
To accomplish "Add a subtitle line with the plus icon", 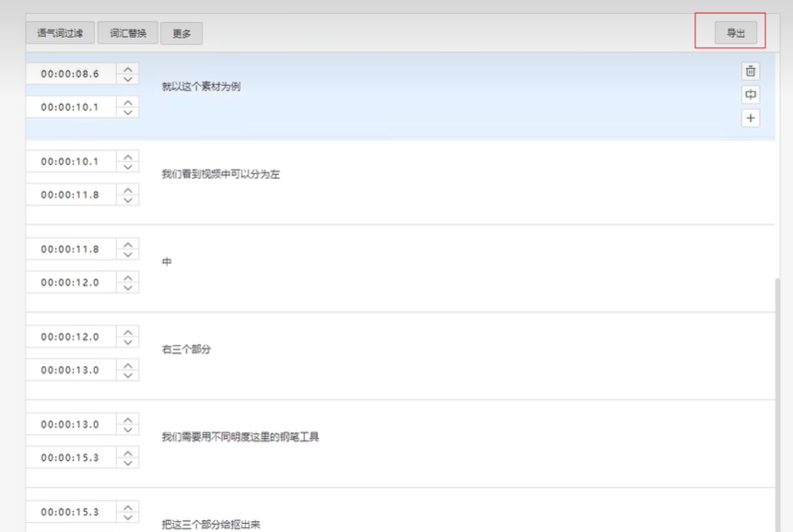I will tap(751, 118).
